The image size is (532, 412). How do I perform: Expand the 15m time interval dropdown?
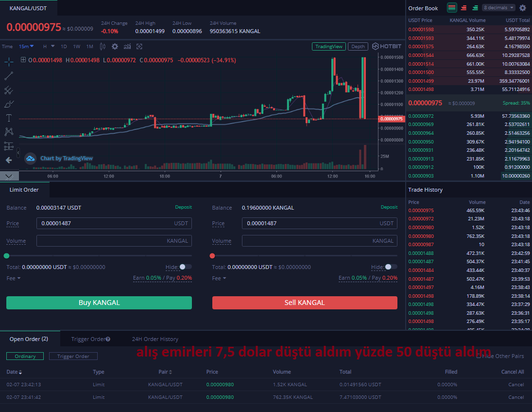26,47
